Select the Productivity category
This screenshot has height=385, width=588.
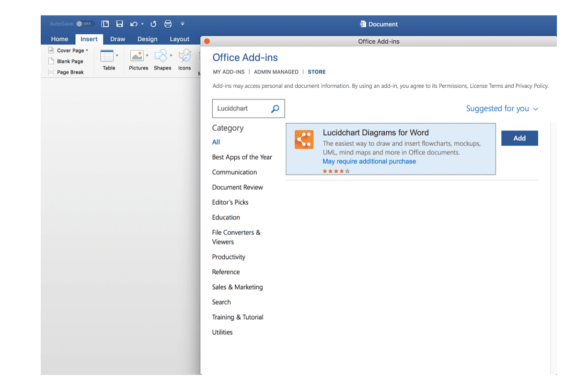(x=229, y=257)
